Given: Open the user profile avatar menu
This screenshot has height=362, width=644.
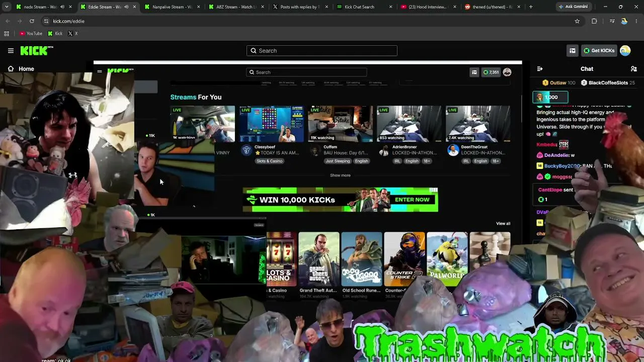Looking at the screenshot, I should click(x=625, y=50).
